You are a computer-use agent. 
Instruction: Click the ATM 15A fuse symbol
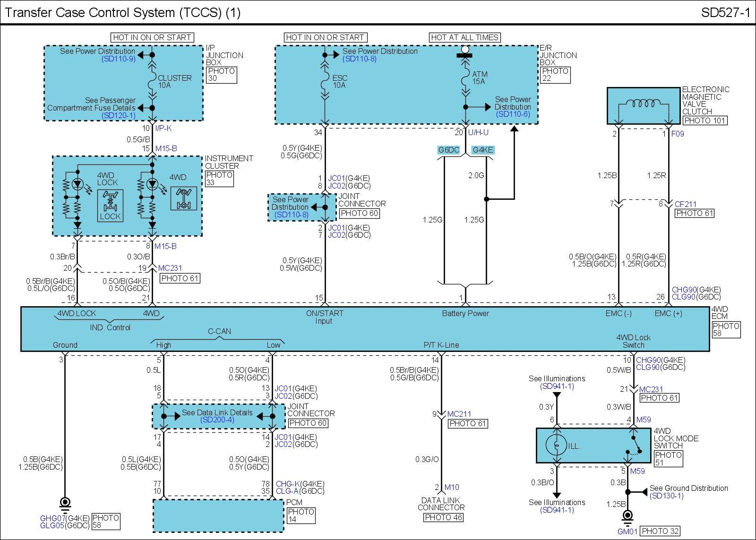[x=465, y=78]
